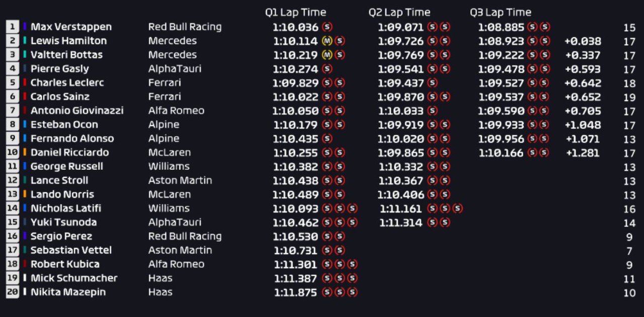Image resolution: width=644 pixels, height=317 pixels.
Task: Click the soft tyre icon next to Tsunoda's Q2 time
Action: click(431, 222)
